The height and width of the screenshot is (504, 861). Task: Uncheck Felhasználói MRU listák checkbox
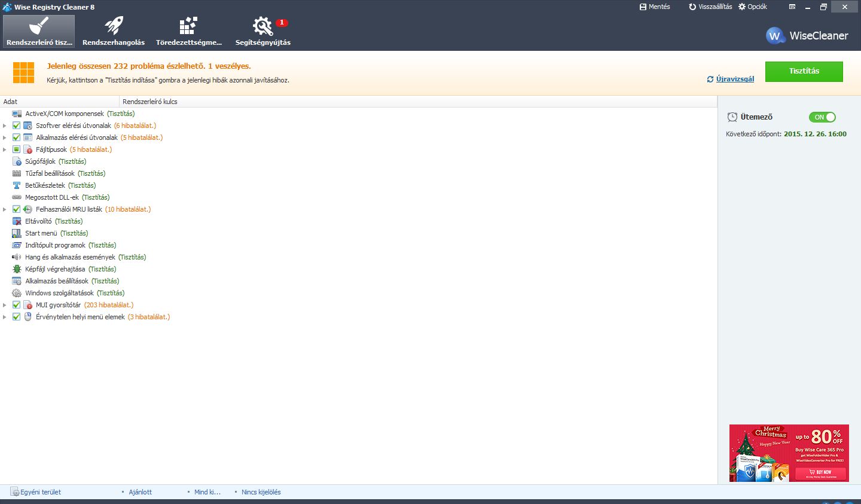[17, 209]
